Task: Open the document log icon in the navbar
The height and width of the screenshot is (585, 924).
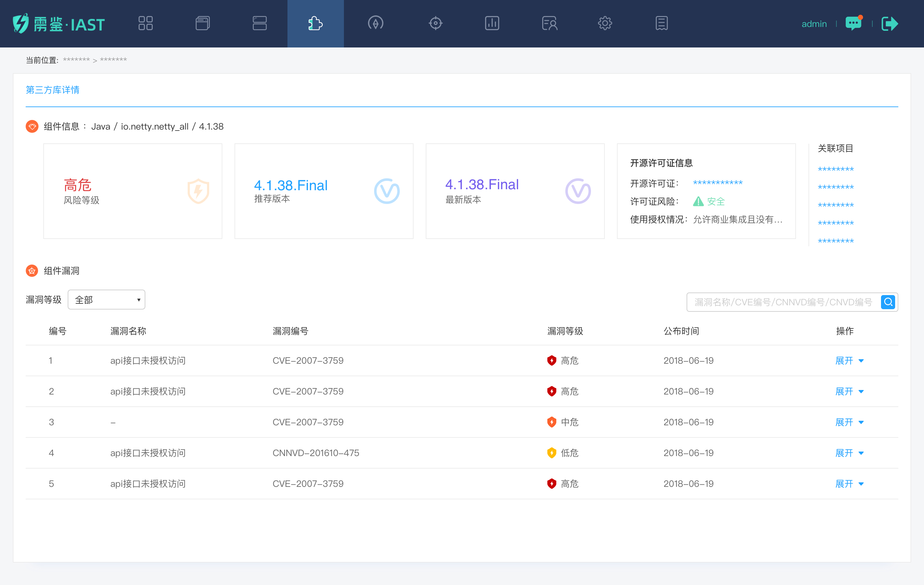Action: [x=662, y=23]
